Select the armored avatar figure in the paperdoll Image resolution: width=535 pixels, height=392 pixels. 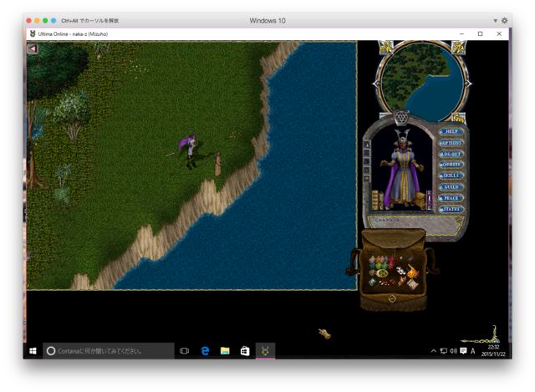click(x=403, y=169)
